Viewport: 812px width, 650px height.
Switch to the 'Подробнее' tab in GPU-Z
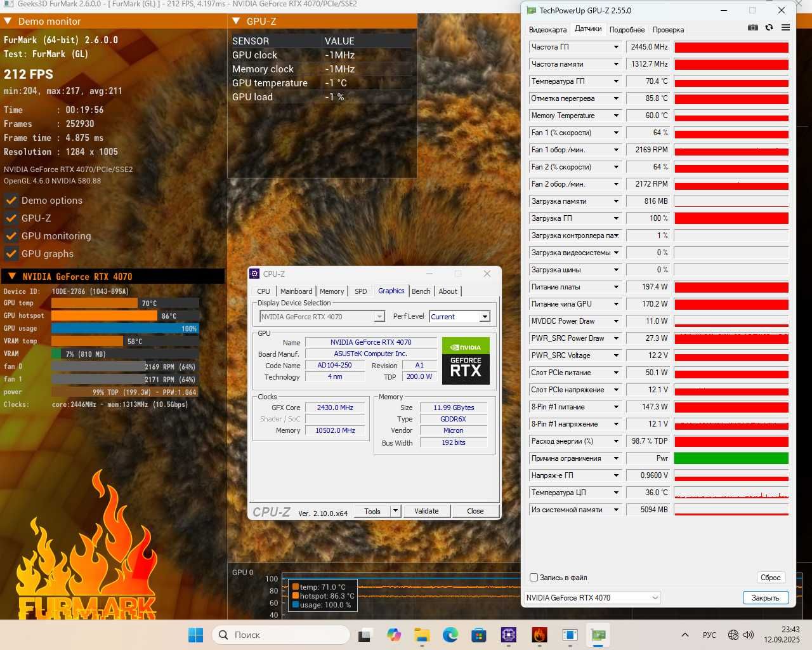627,30
